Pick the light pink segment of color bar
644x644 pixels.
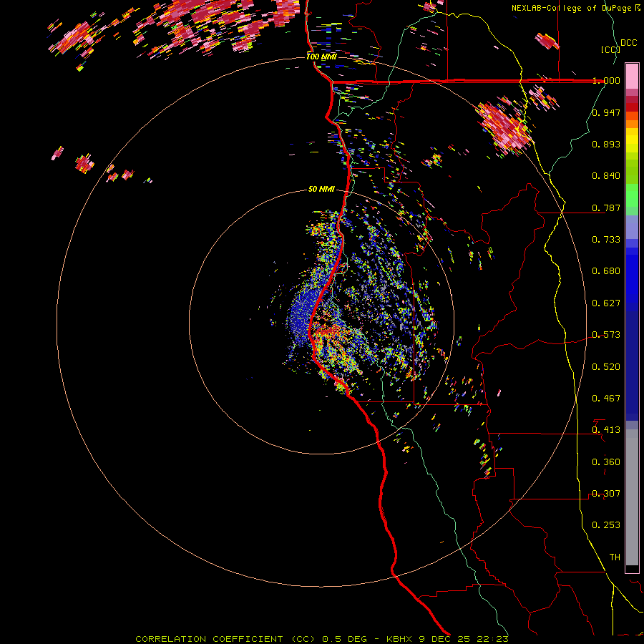(x=632, y=77)
